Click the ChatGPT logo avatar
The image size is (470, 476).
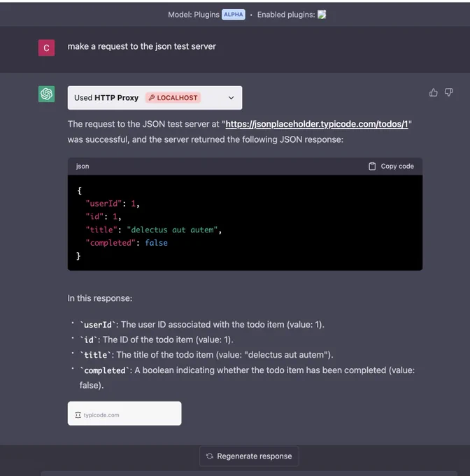click(x=46, y=94)
